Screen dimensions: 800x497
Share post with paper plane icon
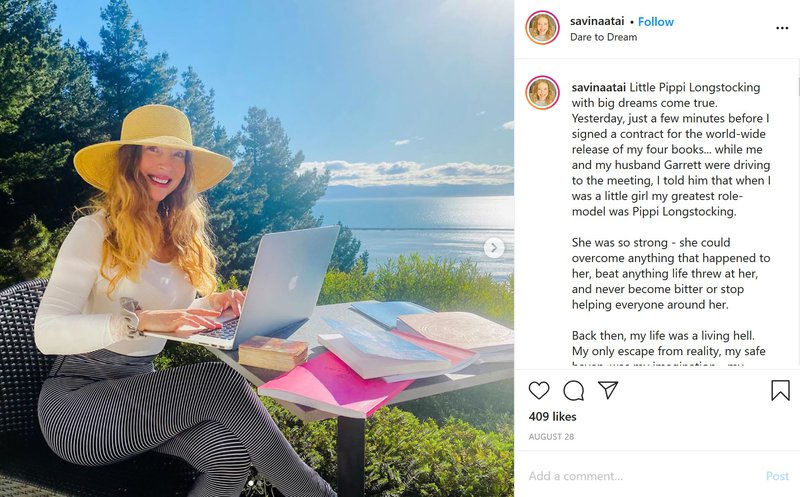coord(608,390)
